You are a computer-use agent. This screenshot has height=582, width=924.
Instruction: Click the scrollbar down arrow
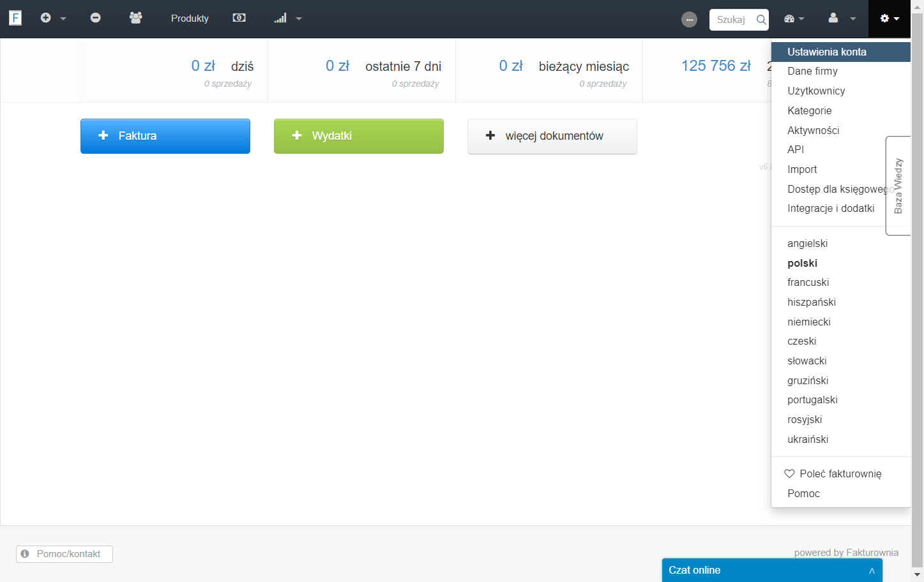click(x=918, y=575)
